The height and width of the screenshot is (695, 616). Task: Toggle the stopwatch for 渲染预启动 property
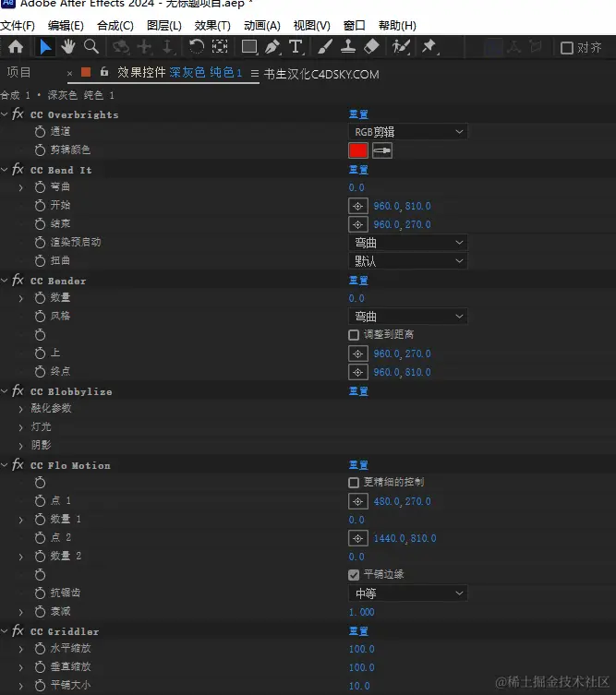[x=40, y=243]
